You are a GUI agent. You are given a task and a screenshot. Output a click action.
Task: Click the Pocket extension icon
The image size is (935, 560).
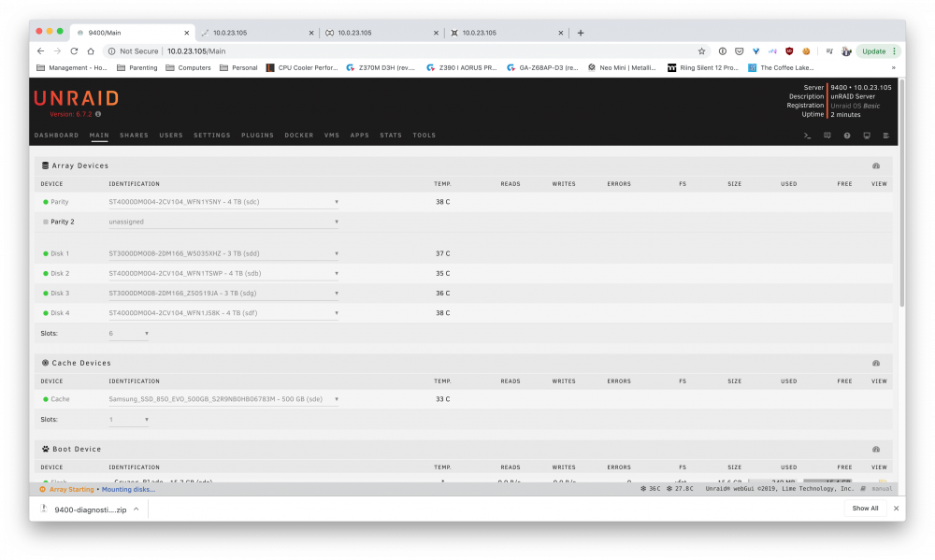pos(739,51)
